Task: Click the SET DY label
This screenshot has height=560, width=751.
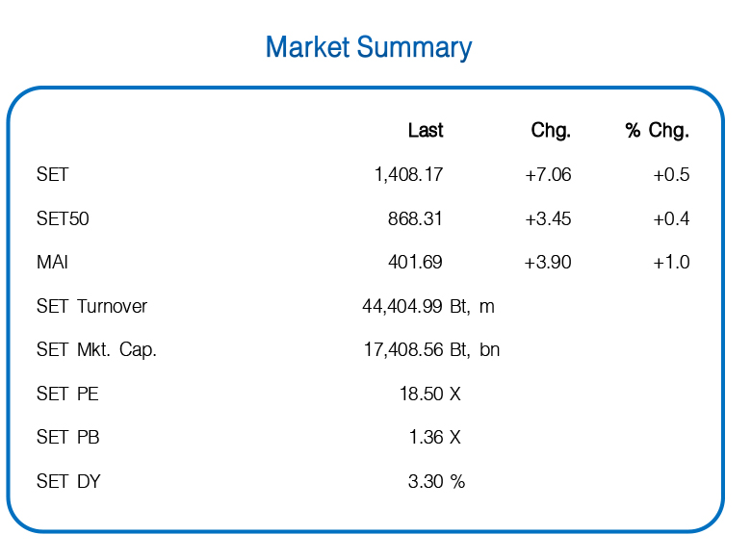Action: point(68,481)
